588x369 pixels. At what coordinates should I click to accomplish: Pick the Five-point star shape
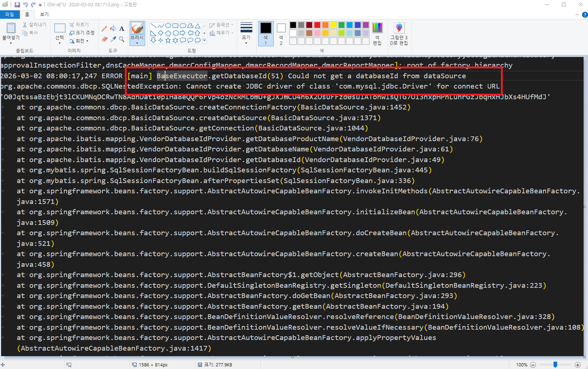[168, 40]
